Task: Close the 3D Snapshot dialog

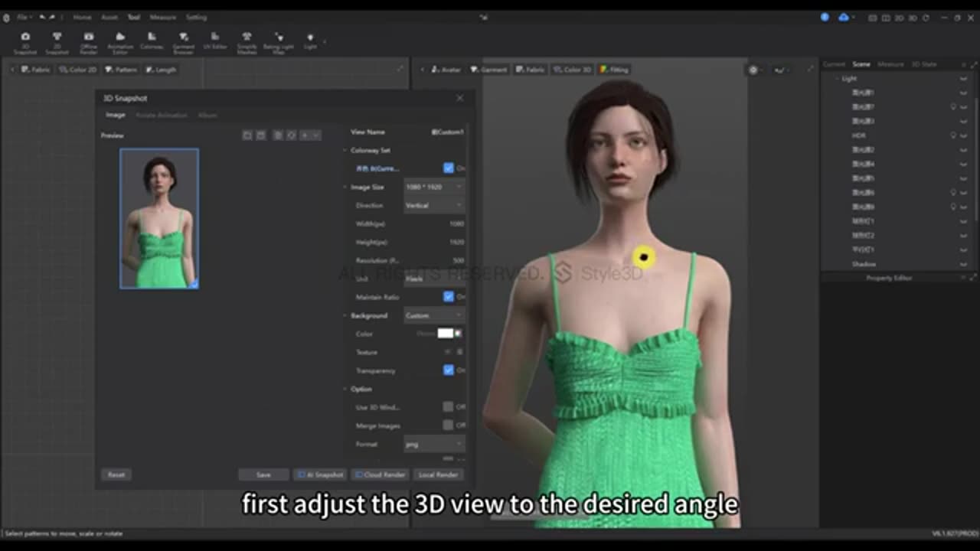Action: pos(459,98)
